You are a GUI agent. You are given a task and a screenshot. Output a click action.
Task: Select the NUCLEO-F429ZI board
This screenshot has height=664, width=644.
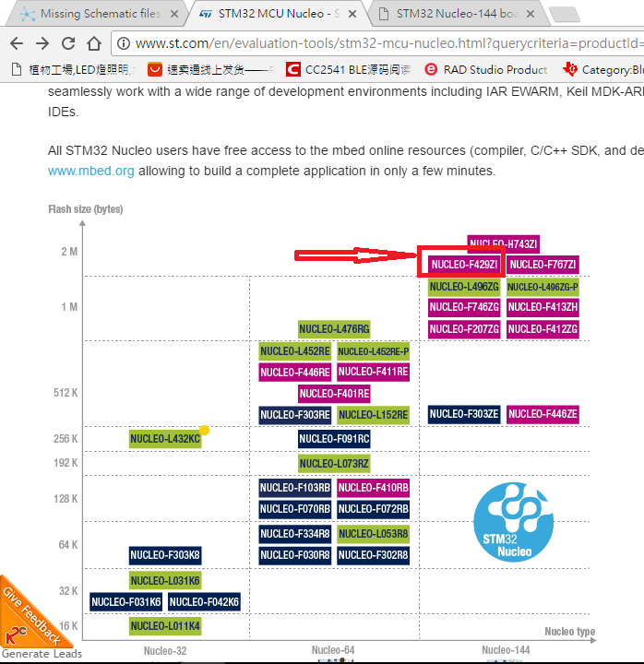(464, 265)
